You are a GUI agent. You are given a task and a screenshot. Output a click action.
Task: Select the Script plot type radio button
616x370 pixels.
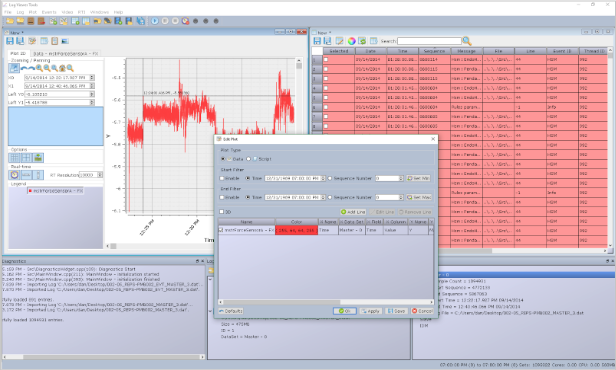(248, 159)
